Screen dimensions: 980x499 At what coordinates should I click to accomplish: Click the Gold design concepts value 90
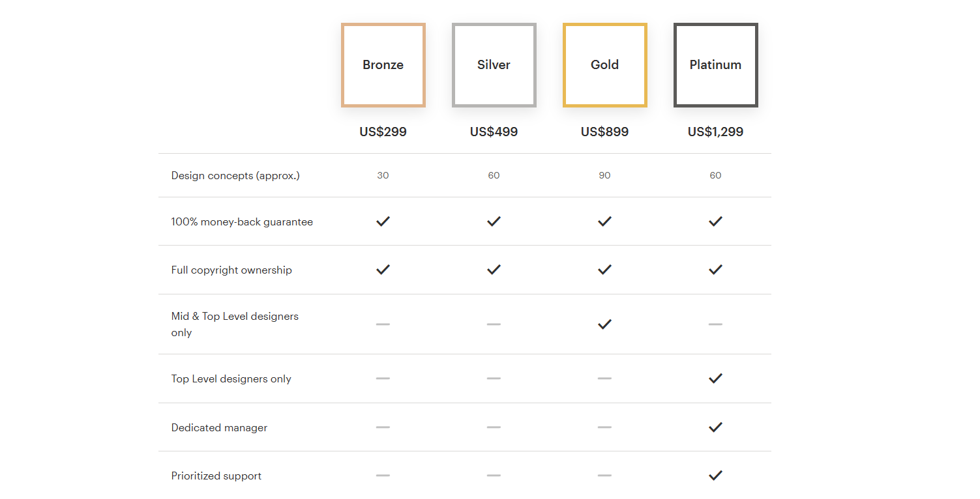click(604, 175)
